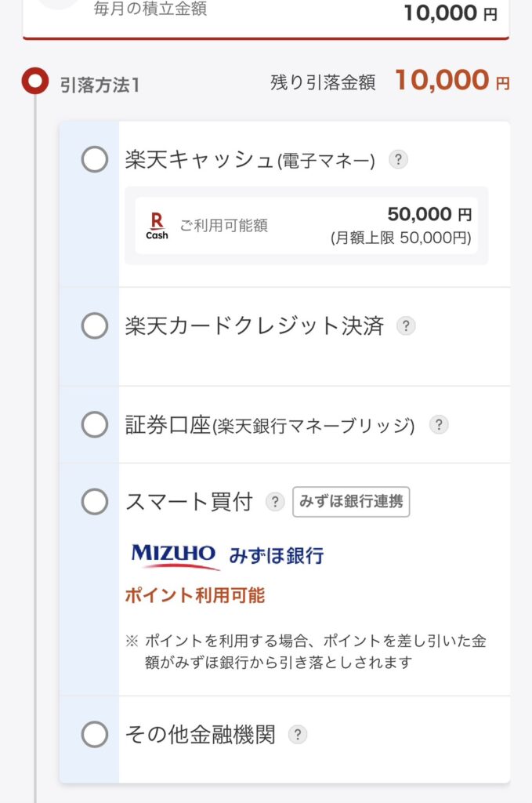
Task: Tap help icon next to スマート買付
Action: click(275, 502)
